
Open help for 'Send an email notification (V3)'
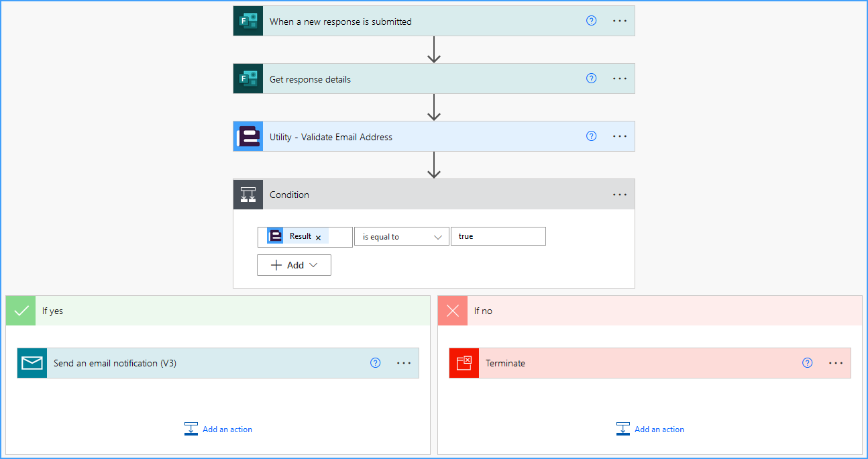coord(375,363)
